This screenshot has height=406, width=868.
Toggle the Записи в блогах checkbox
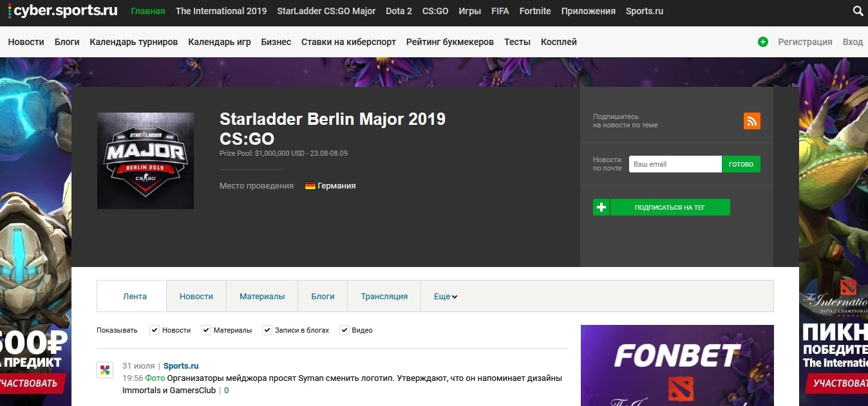267,330
